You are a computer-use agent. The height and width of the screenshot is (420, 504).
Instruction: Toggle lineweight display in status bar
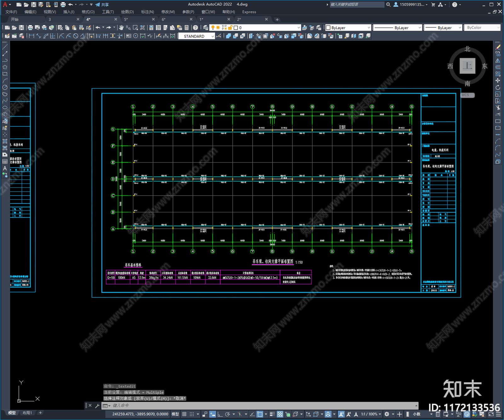(272, 414)
